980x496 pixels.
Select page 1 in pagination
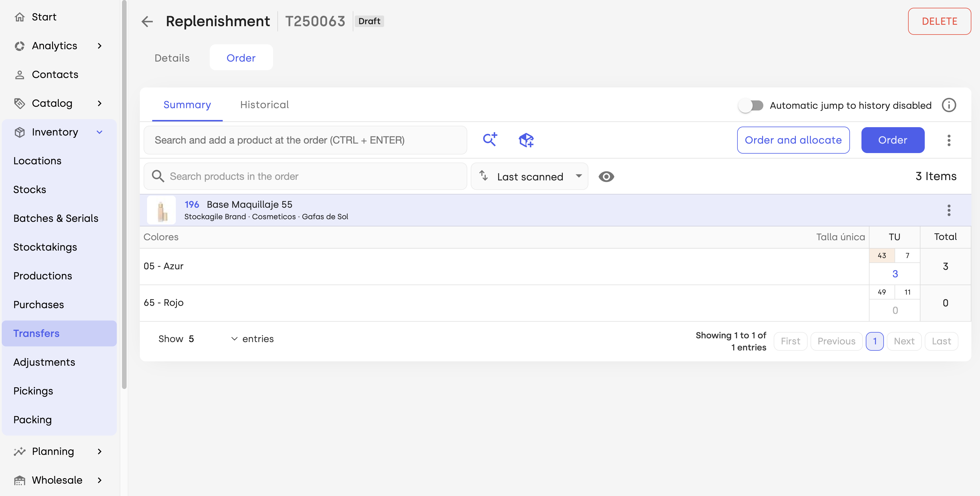tap(875, 341)
